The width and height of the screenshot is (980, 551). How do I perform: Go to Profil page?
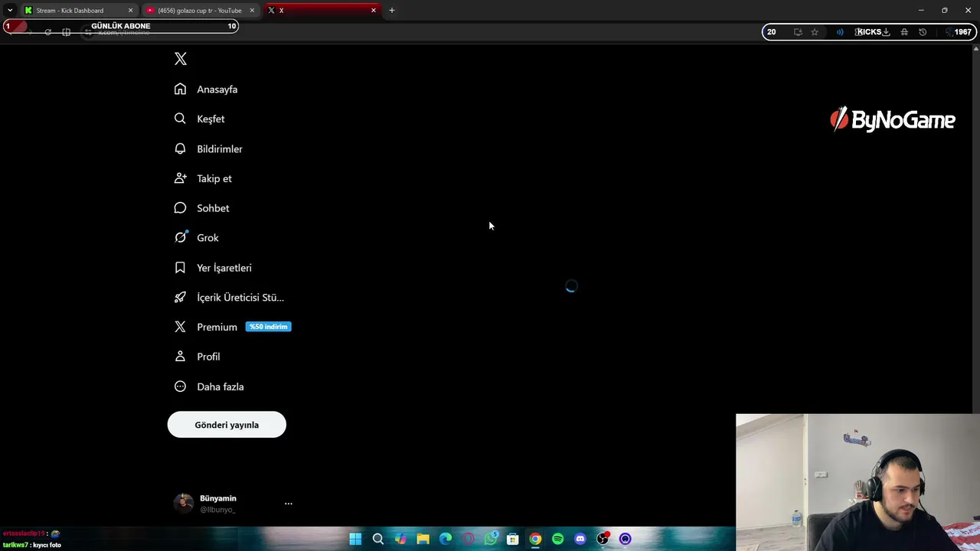pyautogui.click(x=198, y=357)
